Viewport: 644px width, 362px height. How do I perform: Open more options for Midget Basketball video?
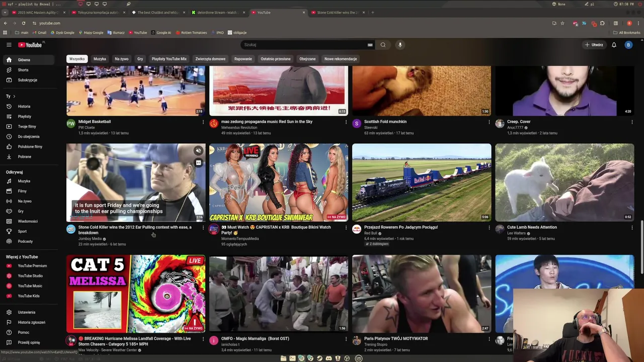203,122
